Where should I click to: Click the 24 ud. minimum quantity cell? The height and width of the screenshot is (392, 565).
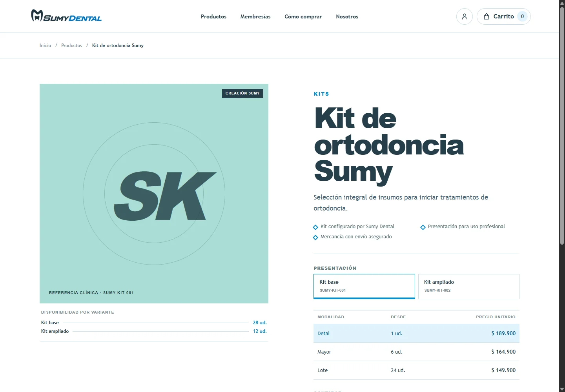(x=398, y=370)
